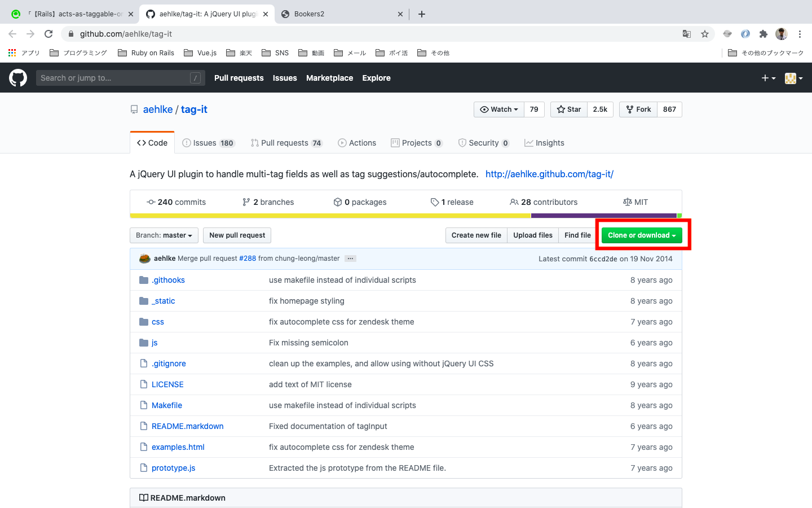
Task: Click the yellow language bar segment
Action: coord(330,216)
